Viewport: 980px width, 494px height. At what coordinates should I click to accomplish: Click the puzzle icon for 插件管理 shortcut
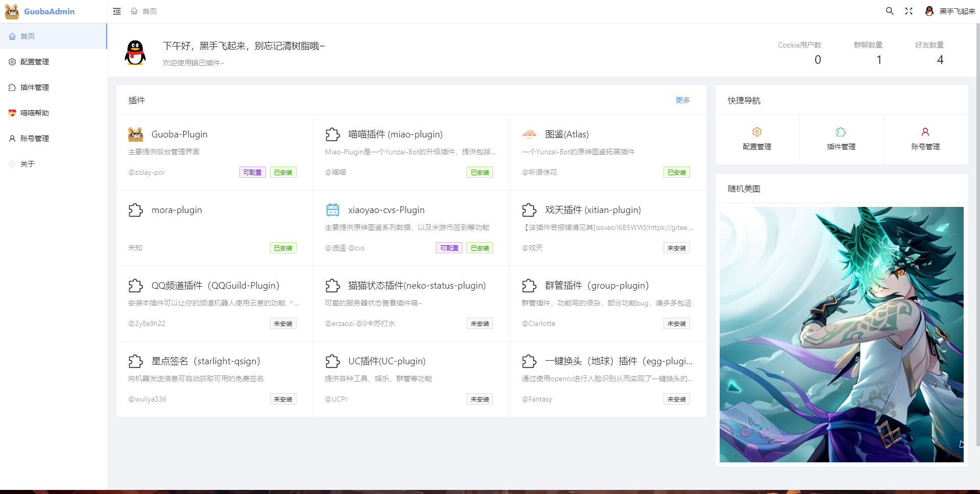click(x=841, y=132)
